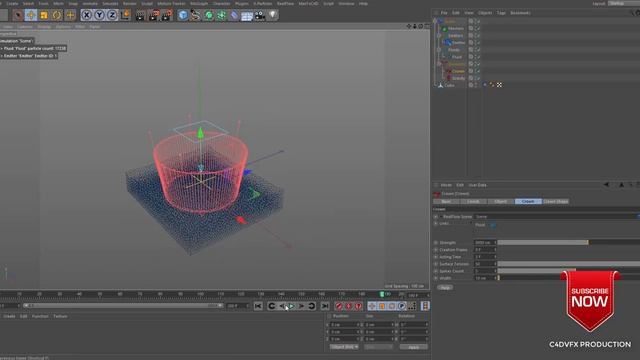Viewport: 640px width, 360px height.
Task: Toggle the X axis lock
Action: click(x=87, y=15)
